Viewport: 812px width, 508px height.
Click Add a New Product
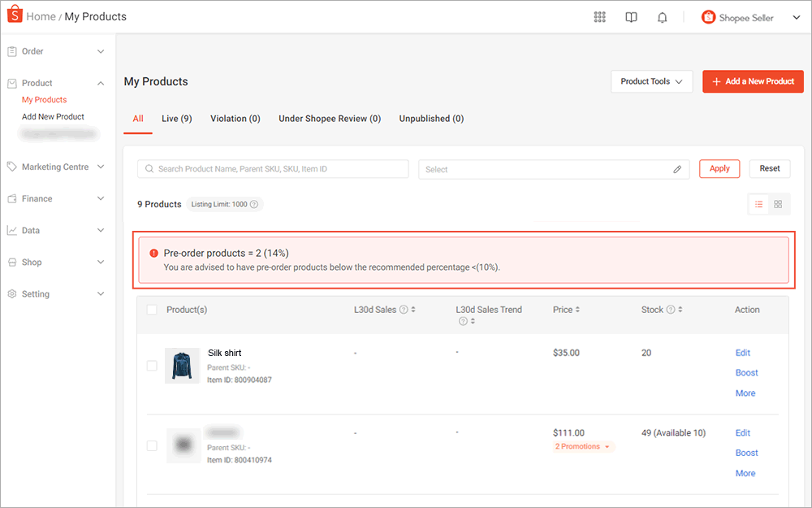coord(753,81)
